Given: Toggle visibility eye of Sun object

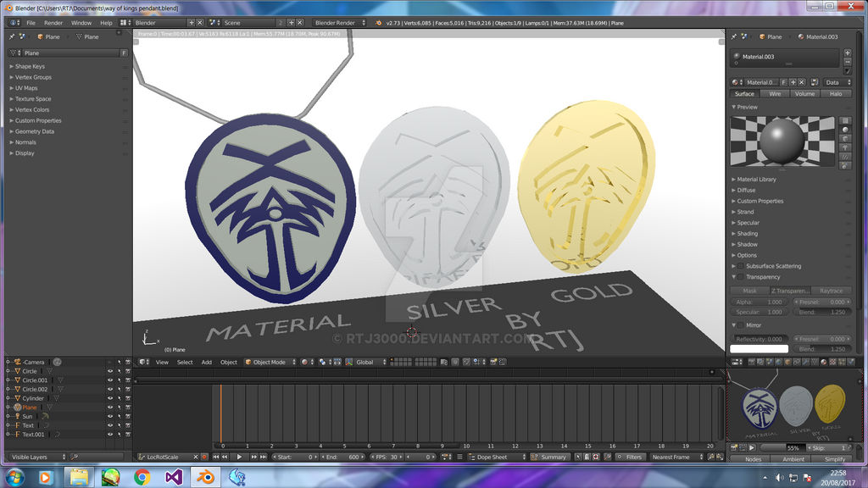Looking at the screenshot, I should (109, 416).
